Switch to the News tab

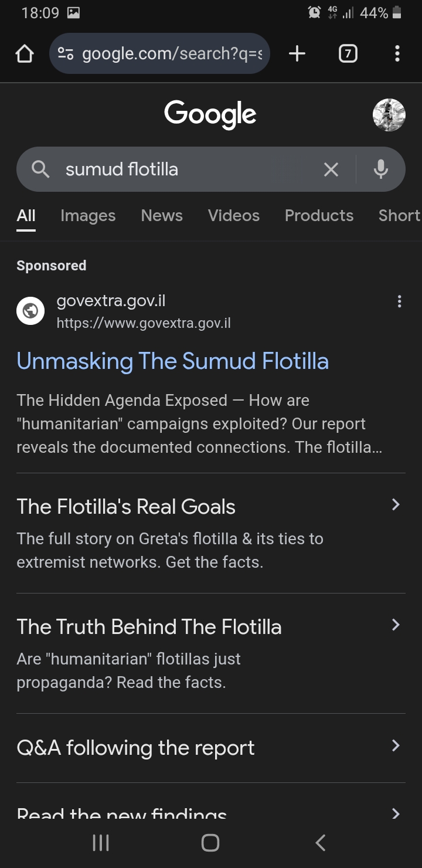162,216
